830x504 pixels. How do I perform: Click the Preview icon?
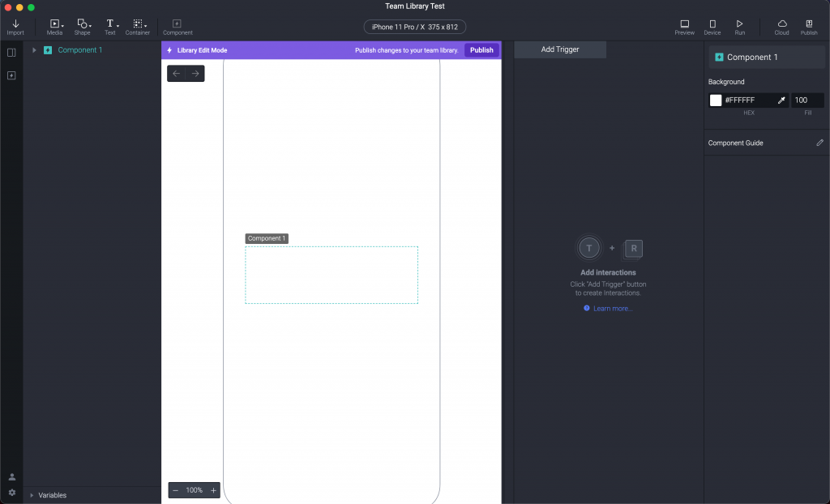click(x=684, y=27)
